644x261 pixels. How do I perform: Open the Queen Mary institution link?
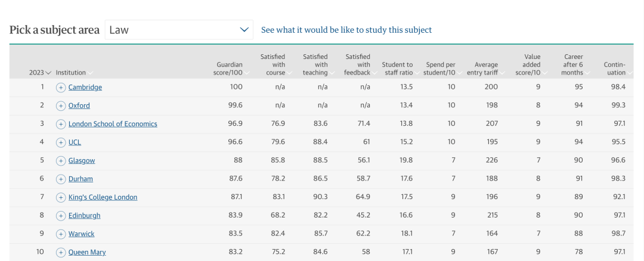(x=87, y=253)
